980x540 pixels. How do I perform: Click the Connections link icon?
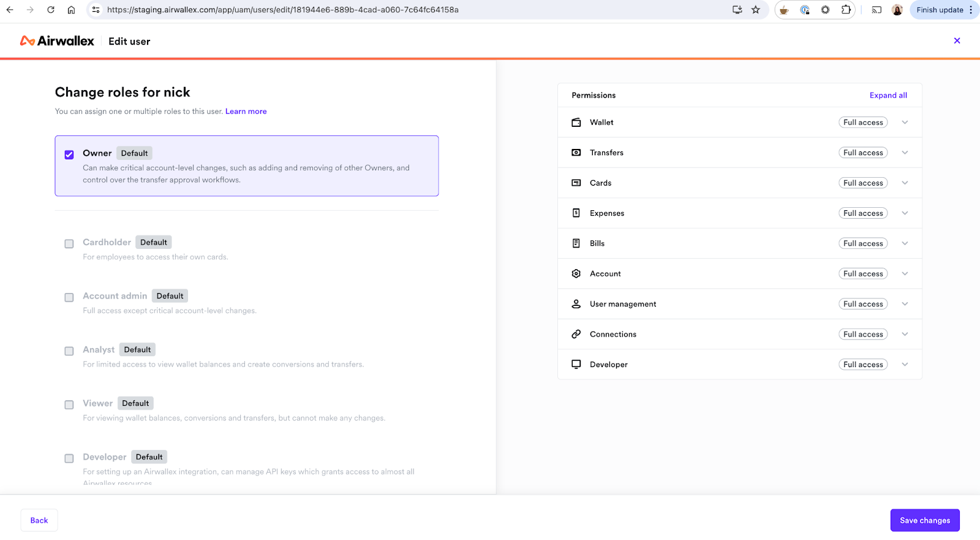[x=576, y=334]
